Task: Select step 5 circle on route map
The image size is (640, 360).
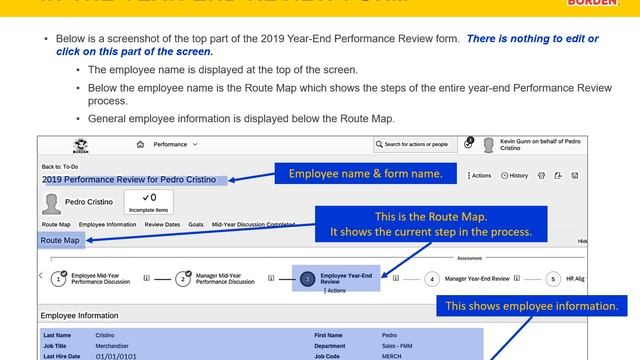Action: click(553, 279)
